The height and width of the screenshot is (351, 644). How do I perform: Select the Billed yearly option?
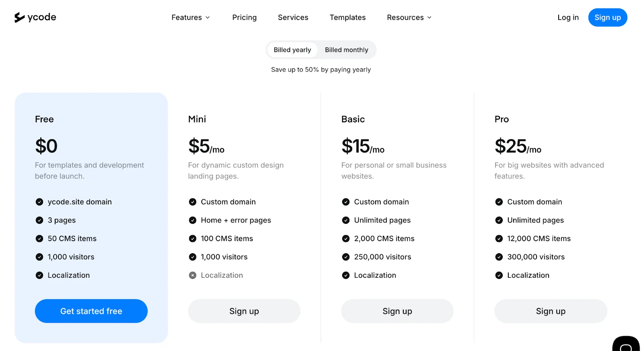(x=292, y=50)
